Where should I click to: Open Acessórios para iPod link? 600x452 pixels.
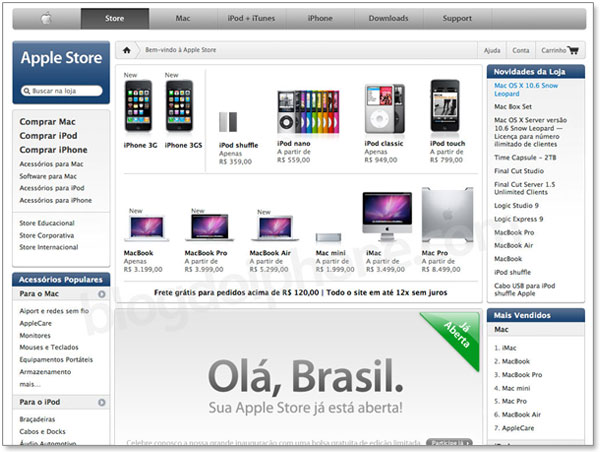(52, 188)
